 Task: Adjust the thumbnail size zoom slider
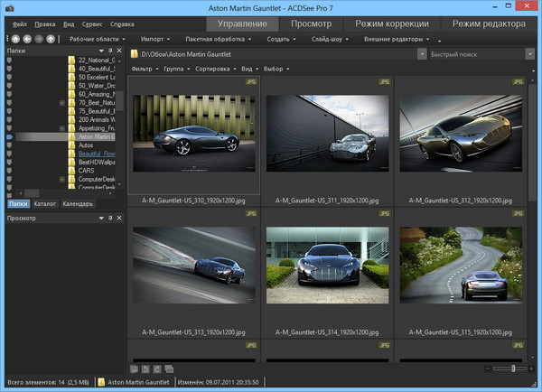[513, 369]
